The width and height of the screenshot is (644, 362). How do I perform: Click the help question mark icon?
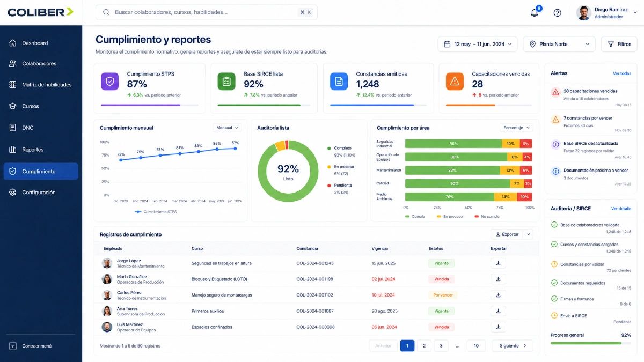click(557, 12)
